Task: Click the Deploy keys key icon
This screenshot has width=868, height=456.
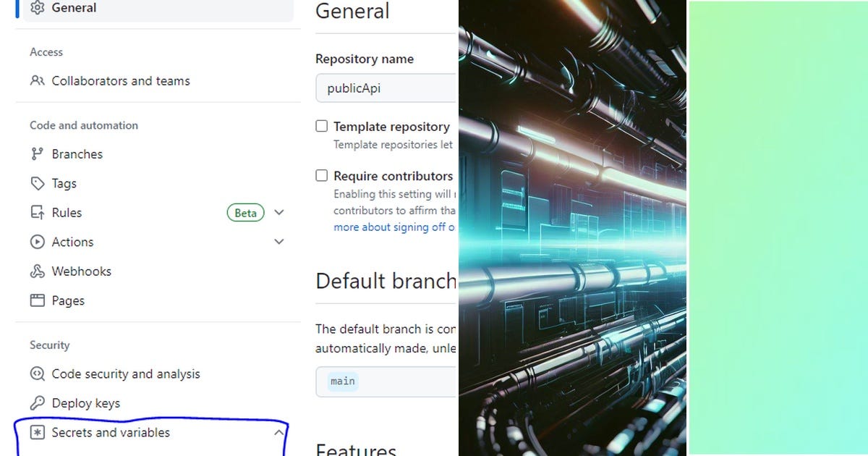Action: (x=38, y=403)
